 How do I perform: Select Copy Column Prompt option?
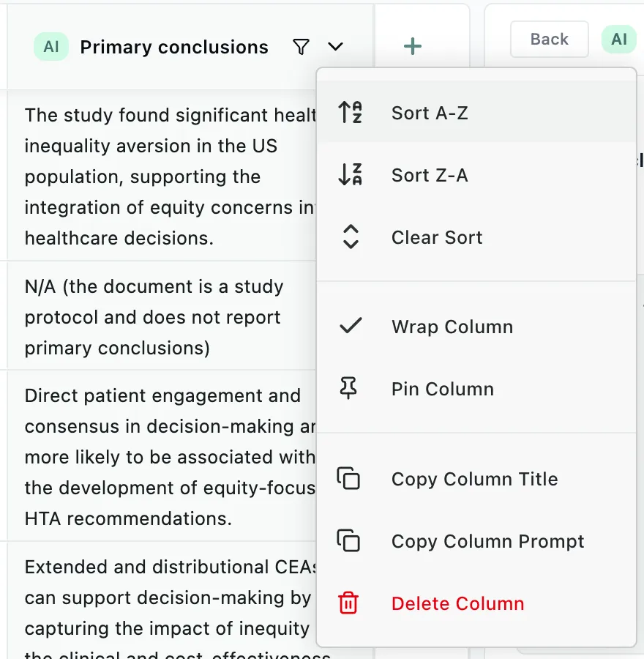coord(476,541)
